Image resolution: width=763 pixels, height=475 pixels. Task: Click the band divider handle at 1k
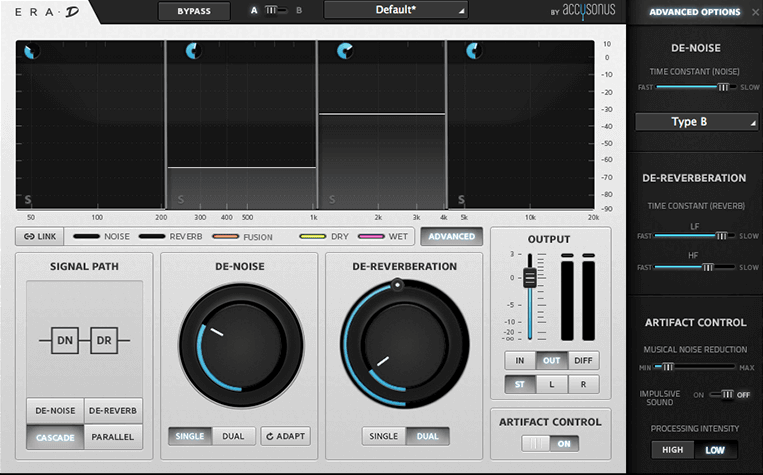pyautogui.click(x=317, y=125)
